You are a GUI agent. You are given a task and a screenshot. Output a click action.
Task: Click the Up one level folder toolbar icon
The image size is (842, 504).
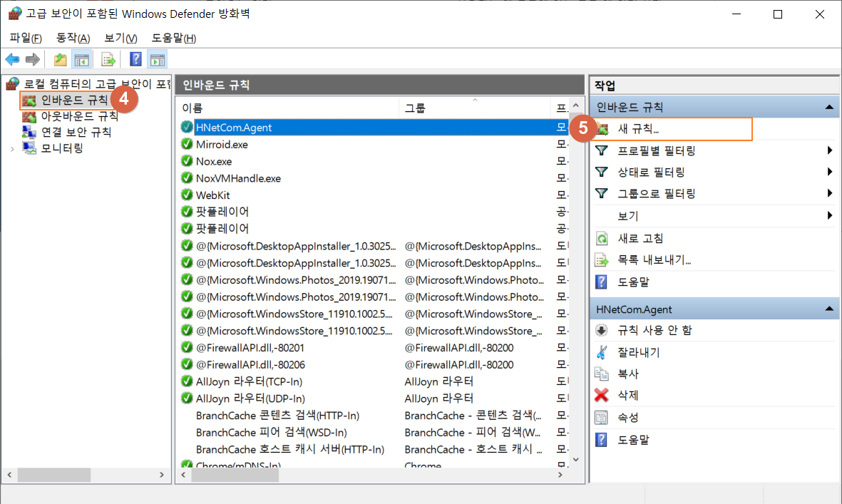click(x=60, y=60)
